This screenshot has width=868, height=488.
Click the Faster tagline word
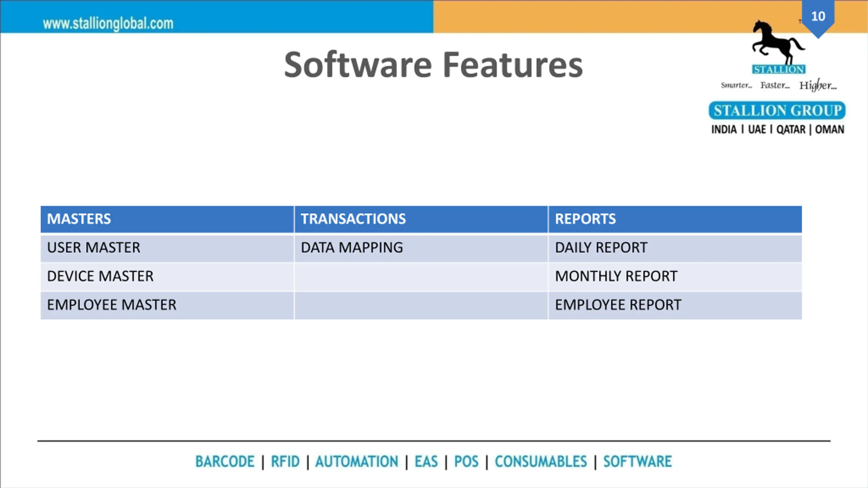tap(775, 85)
